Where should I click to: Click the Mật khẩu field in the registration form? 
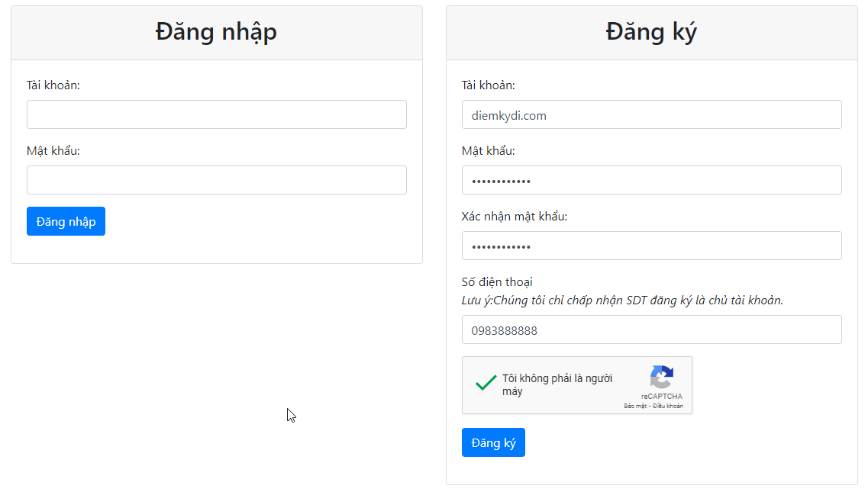coord(651,180)
